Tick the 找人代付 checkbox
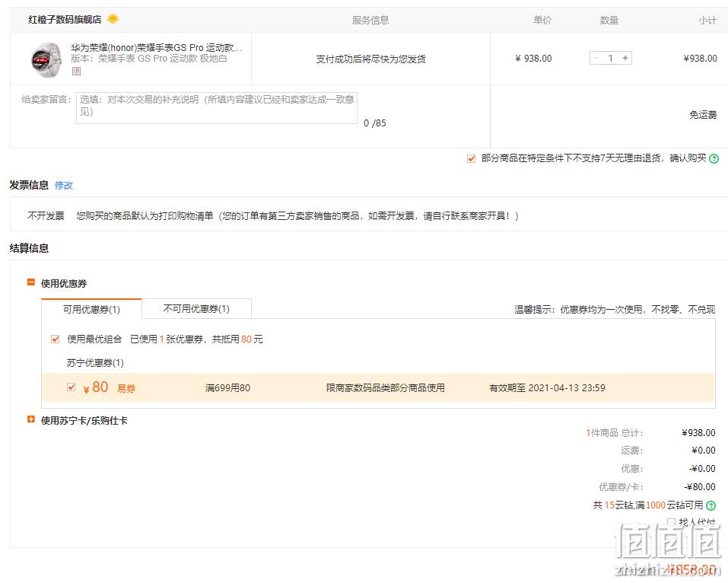Viewport: 728px width, 583px height. pyautogui.click(x=671, y=522)
